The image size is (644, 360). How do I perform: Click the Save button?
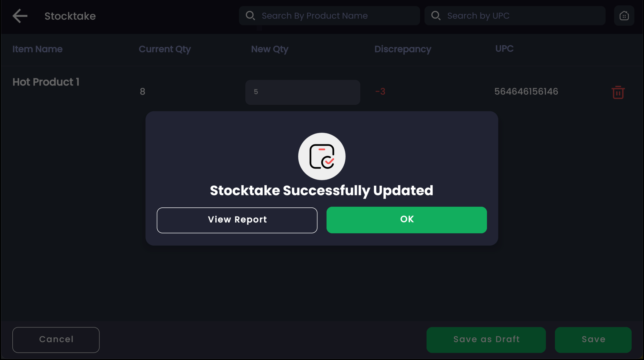593,340
